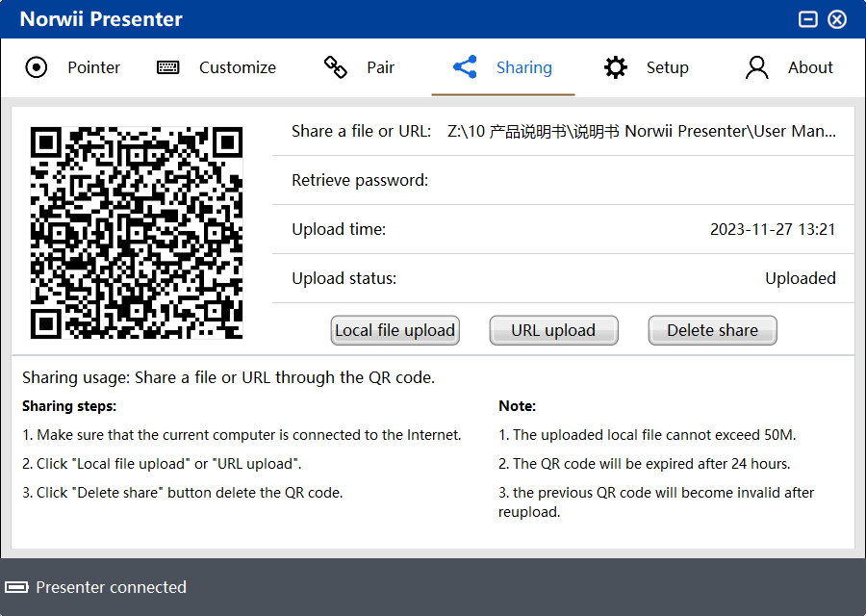Open the Pointer tab
The height and width of the screenshot is (616, 866).
click(x=73, y=67)
